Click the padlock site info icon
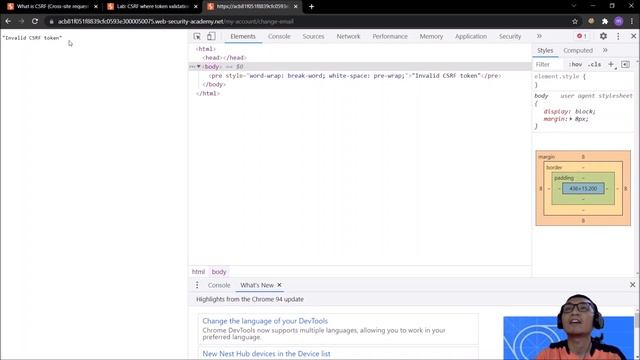This screenshot has width=640, height=360. [51, 22]
